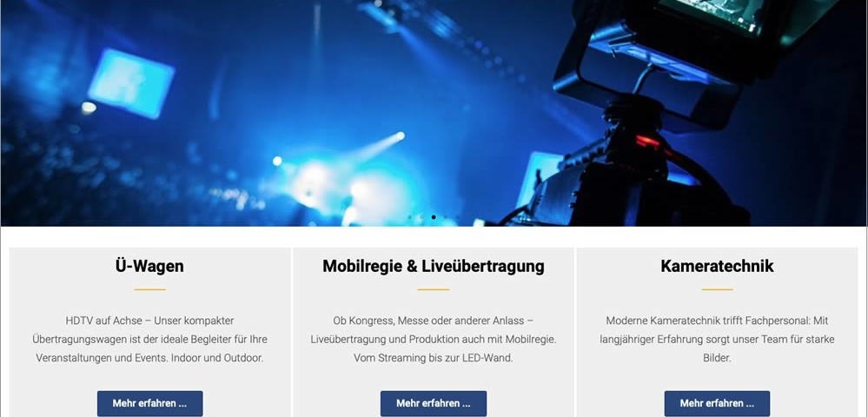Viewport: 868px width, 417px height.
Task: Click the yellow divider under Mobilregie heading
Action: tap(434, 289)
